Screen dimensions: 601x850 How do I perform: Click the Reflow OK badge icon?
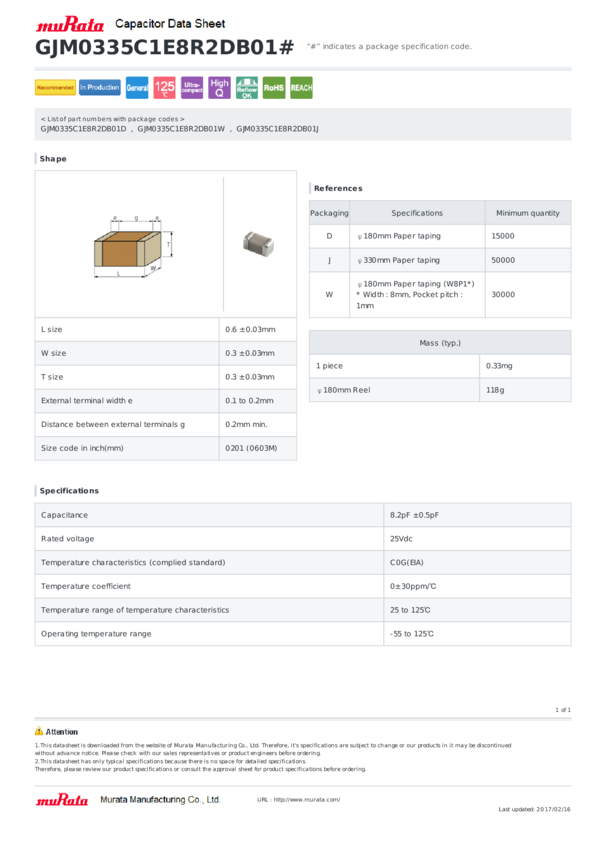247,87
